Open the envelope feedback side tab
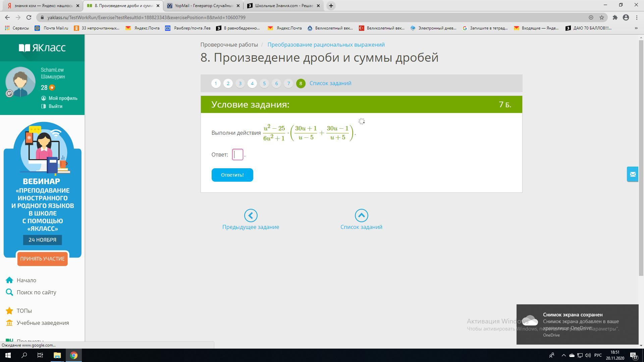The height and width of the screenshot is (362, 644). pyautogui.click(x=633, y=174)
